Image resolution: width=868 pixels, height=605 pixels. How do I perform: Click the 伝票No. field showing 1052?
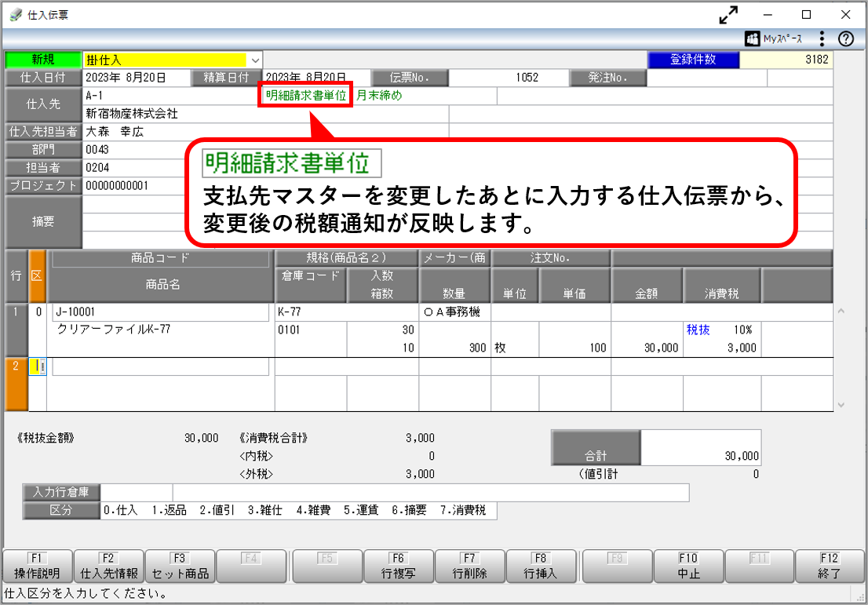point(509,78)
